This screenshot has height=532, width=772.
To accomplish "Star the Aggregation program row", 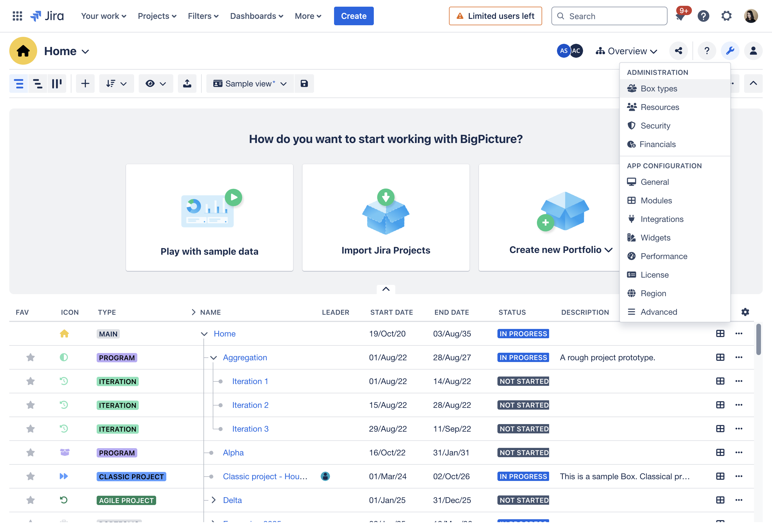I will pyautogui.click(x=31, y=357).
